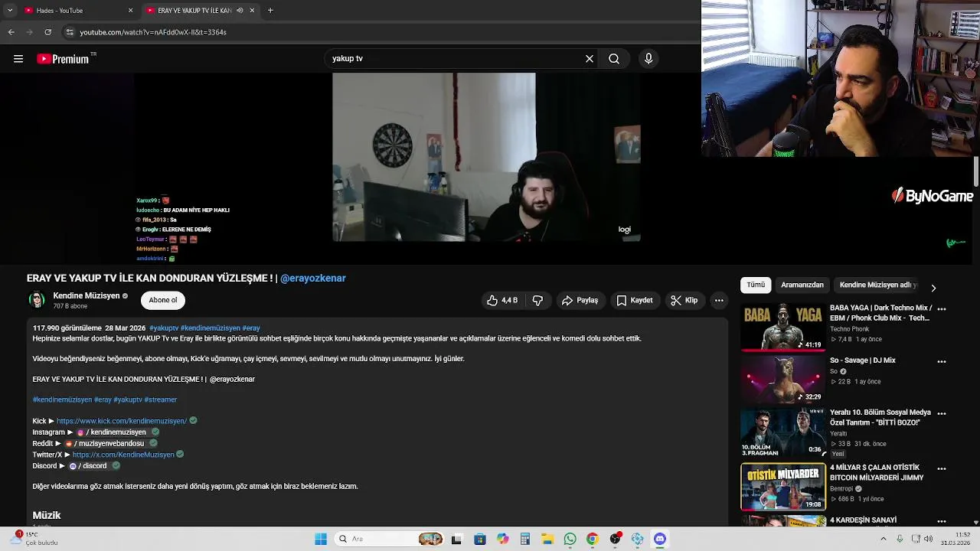
Task: Clear the 'yakup tv' search text
Action: tap(590, 59)
